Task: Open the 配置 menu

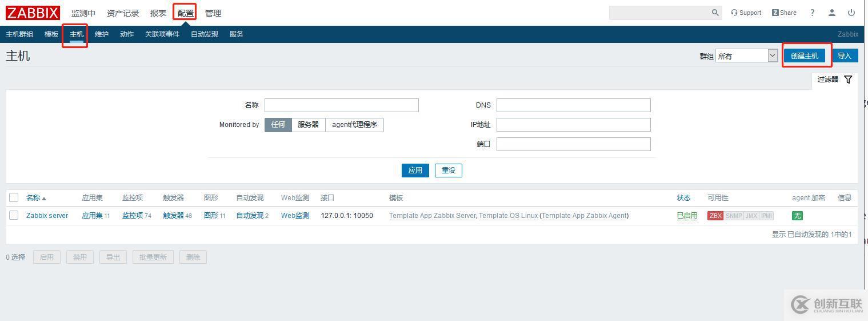Action: point(185,13)
